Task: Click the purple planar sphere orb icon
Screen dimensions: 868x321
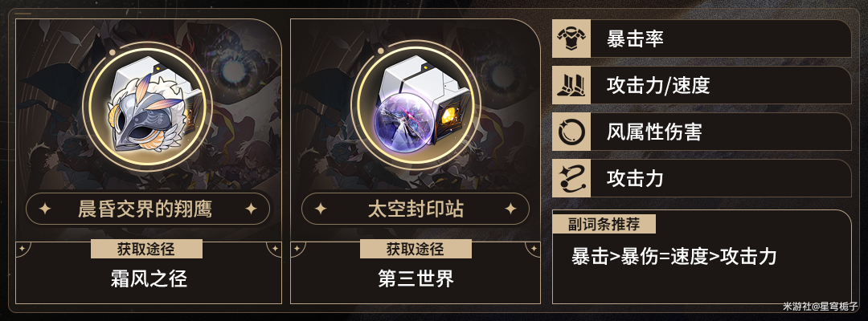Action: tap(405, 120)
